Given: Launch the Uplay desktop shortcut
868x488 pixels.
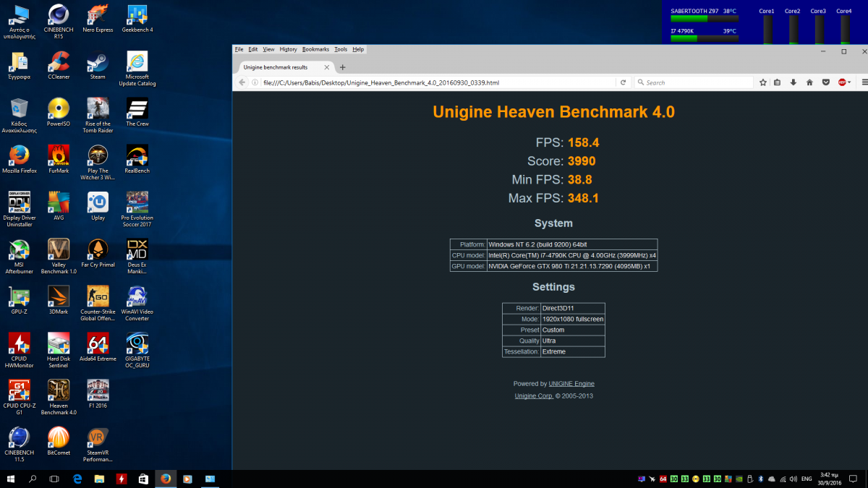Looking at the screenshot, I should click(98, 206).
